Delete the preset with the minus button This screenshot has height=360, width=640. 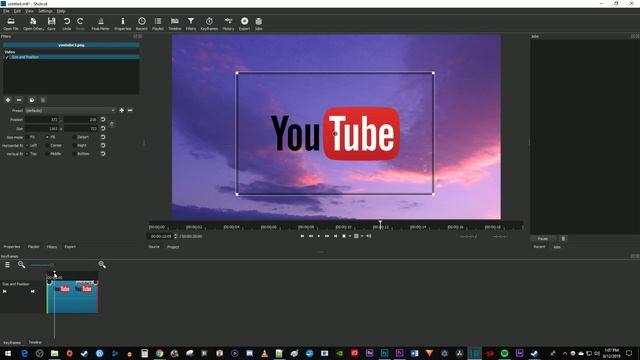pyautogui.click(x=130, y=110)
